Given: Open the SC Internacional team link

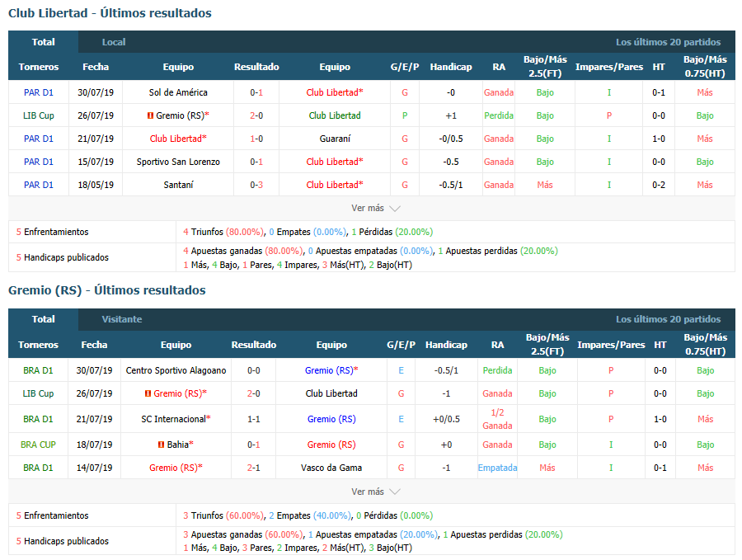Looking at the screenshot, I should (x=174, y=419).
